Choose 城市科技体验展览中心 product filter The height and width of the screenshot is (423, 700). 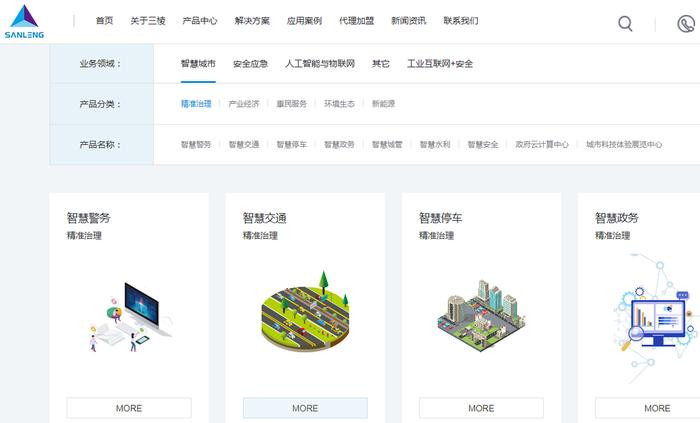point(624,144)
